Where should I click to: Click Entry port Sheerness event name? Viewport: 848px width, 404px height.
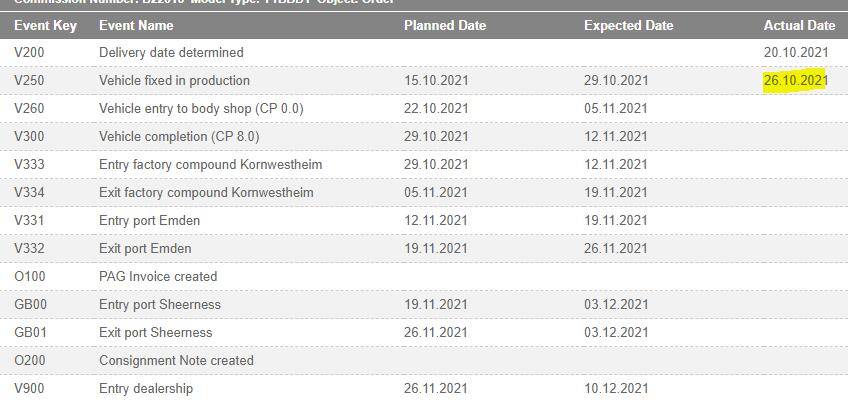[x=160, y=304]
